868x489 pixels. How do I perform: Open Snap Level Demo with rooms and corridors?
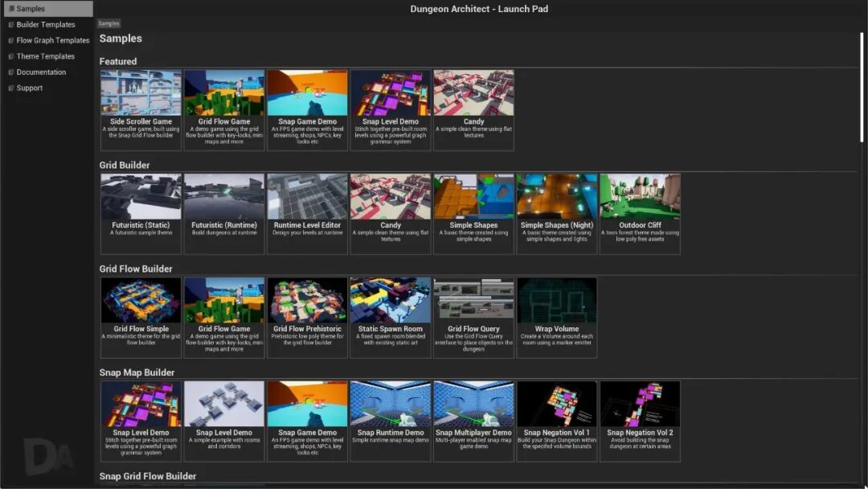pyautogui.click(x=224, y=421)
